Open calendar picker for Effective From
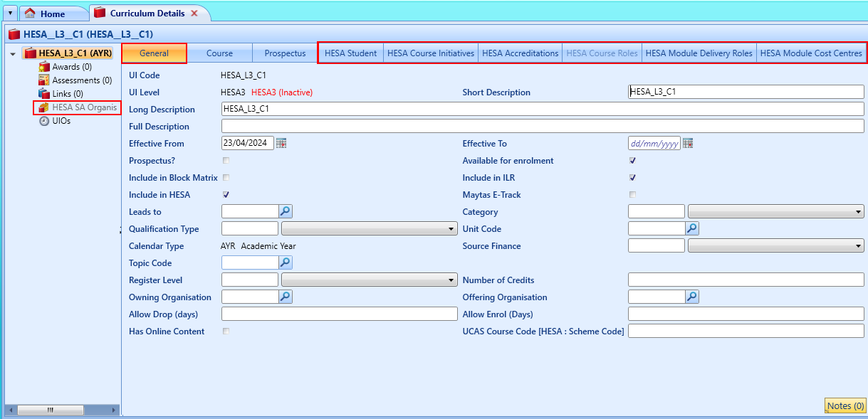Image resolution: width=868 pixels, height=419 pixels. [x=281, y=143]
